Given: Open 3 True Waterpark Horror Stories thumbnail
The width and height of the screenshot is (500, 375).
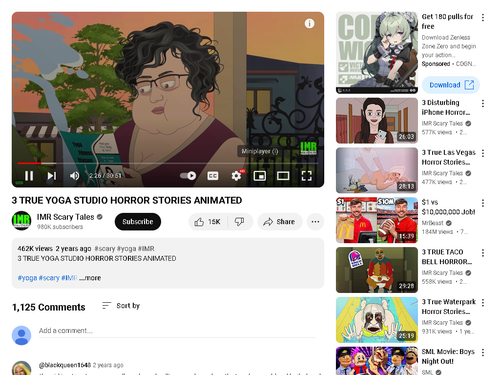Looking at the screenshot, I should coord(377,320).
